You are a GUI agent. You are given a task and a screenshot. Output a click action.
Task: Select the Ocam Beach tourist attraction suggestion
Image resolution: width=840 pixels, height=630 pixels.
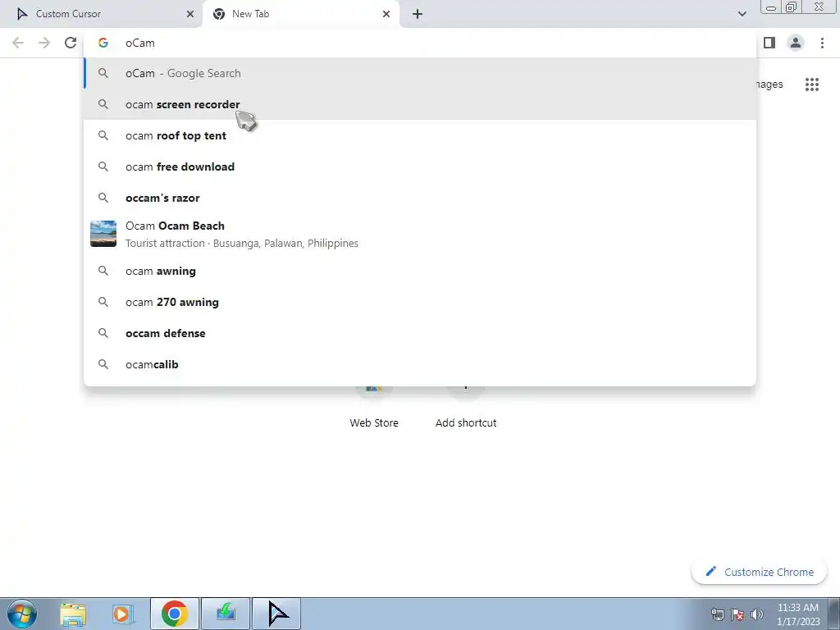pyautogui.click(x=420, y=234)
